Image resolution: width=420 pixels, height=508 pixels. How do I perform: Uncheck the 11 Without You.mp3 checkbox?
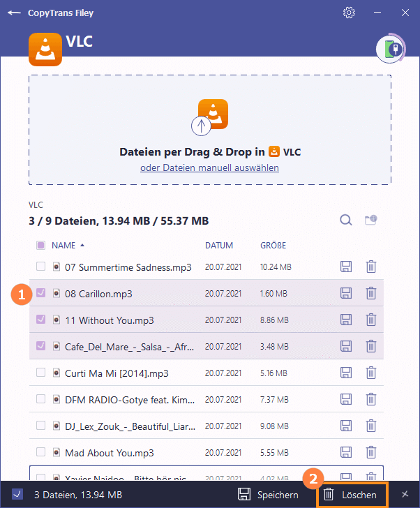[x=40, y=320]
